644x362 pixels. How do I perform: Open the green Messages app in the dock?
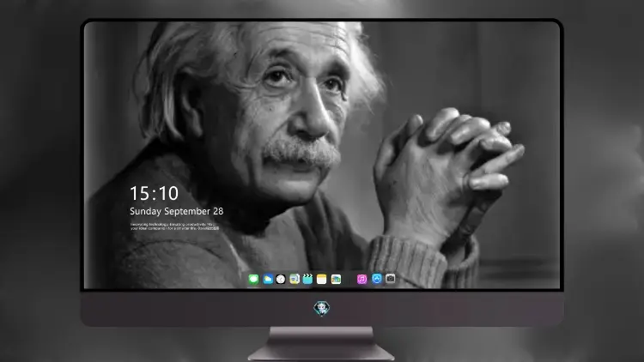[253, 280]
